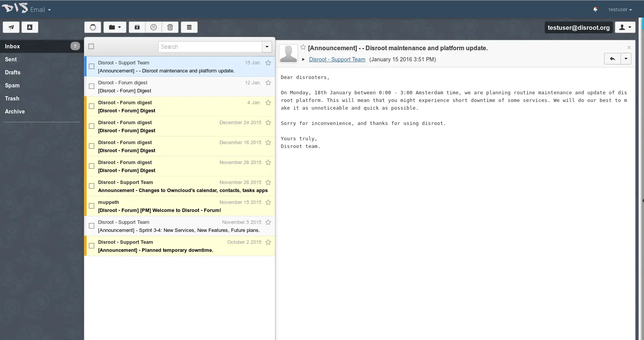Click the Disroot logo
This screenshot has width=644, height=340.
(15, 8)
